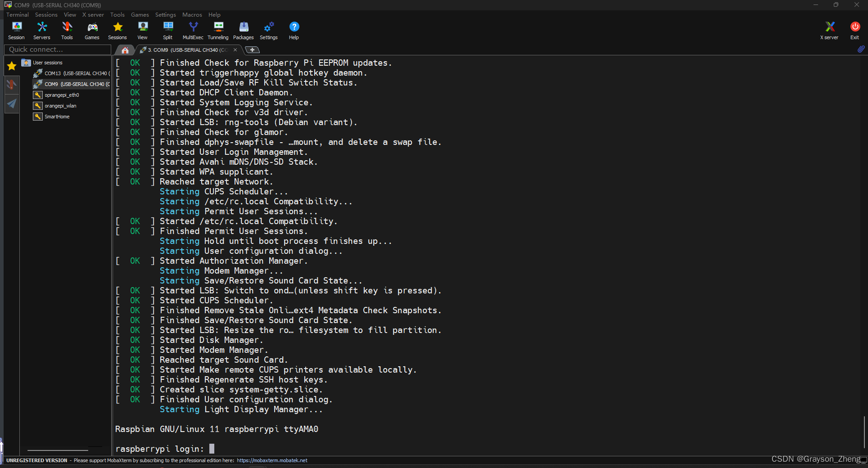
Task: Open the Tools toolbar icon
Action: tap(67, 31)
